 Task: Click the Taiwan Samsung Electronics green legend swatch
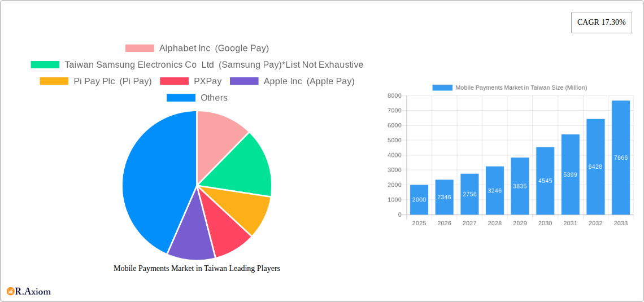(45, 65)
